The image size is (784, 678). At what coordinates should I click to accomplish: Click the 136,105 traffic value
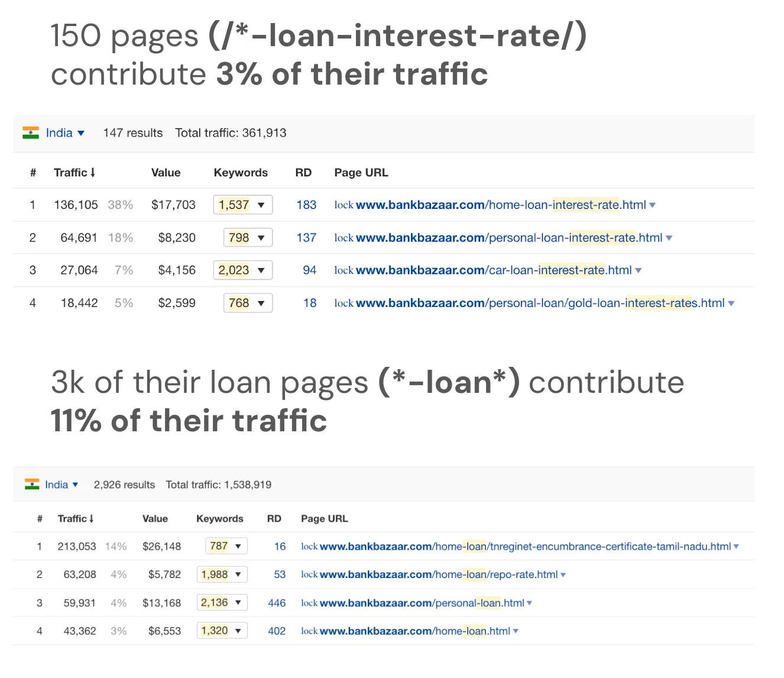[x=76, y=205]
